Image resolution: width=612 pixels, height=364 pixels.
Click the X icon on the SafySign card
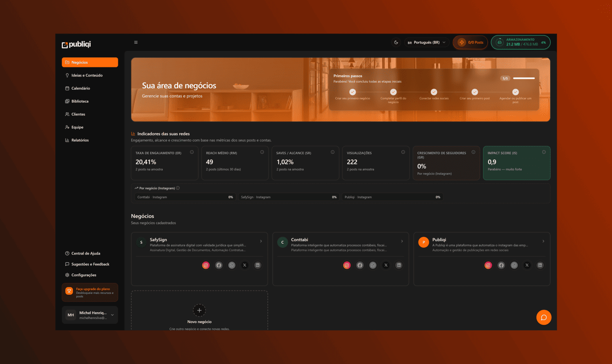(x=245, y=265)
